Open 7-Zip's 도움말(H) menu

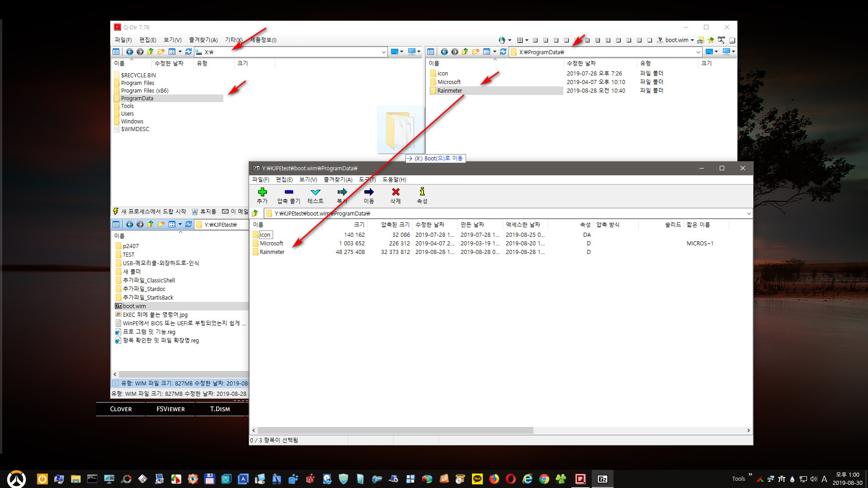pyautogui.click(x=394, y=179)
